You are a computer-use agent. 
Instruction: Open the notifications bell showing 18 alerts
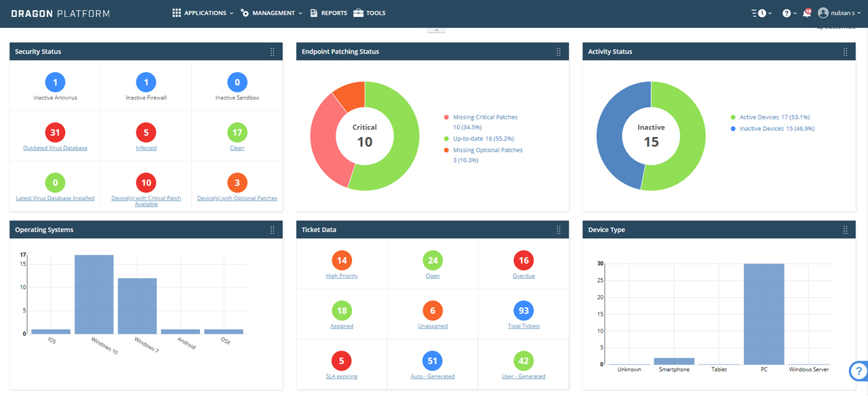point(806,12)
